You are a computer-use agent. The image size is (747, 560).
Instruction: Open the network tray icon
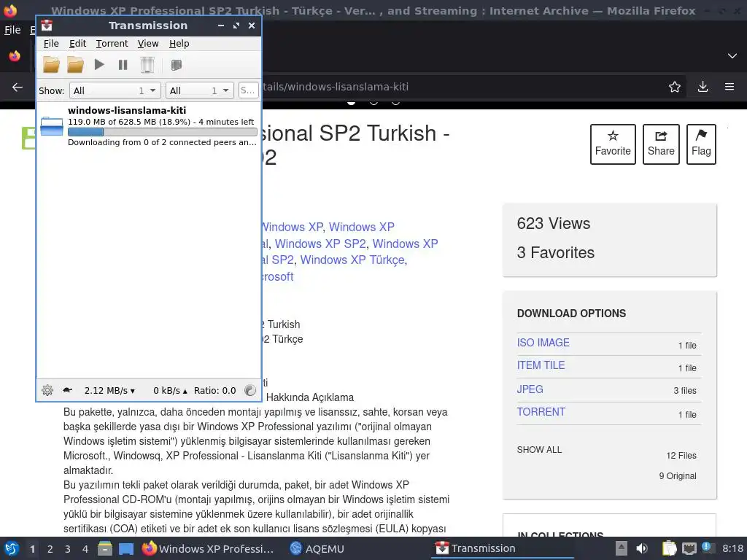(689, 548)
